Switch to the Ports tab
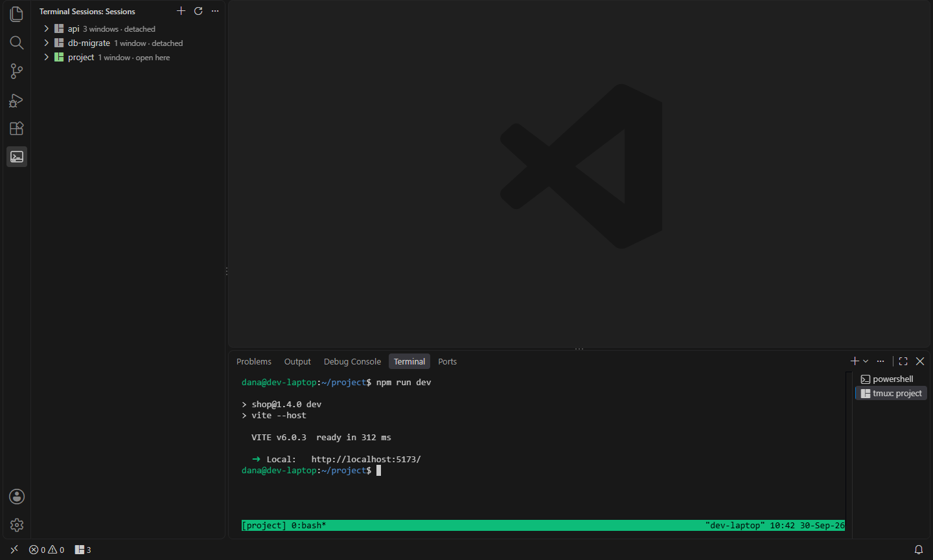Screen dimensions: 933x560 tap(447, 361)
